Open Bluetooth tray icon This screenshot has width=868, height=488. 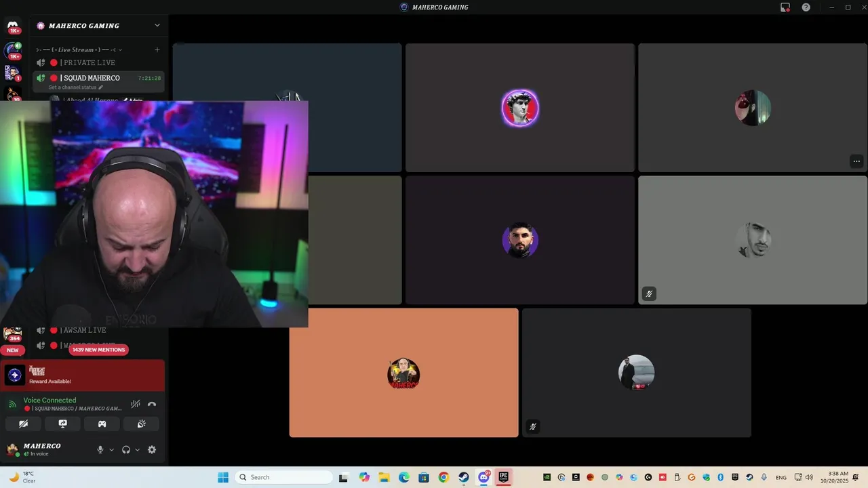(720, 477)
